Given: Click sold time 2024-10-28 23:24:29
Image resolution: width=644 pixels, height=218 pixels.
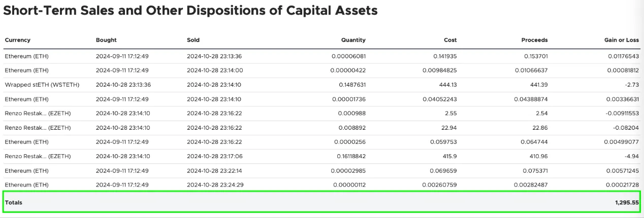Looking at the screenshot, I should tap(215, 185).
